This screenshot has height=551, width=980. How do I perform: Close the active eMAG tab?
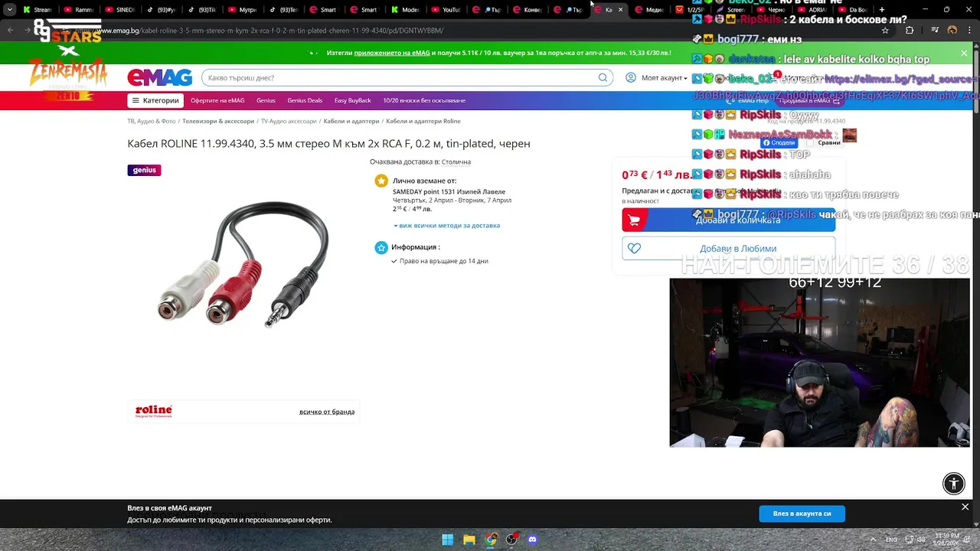(x=620, y=10)
